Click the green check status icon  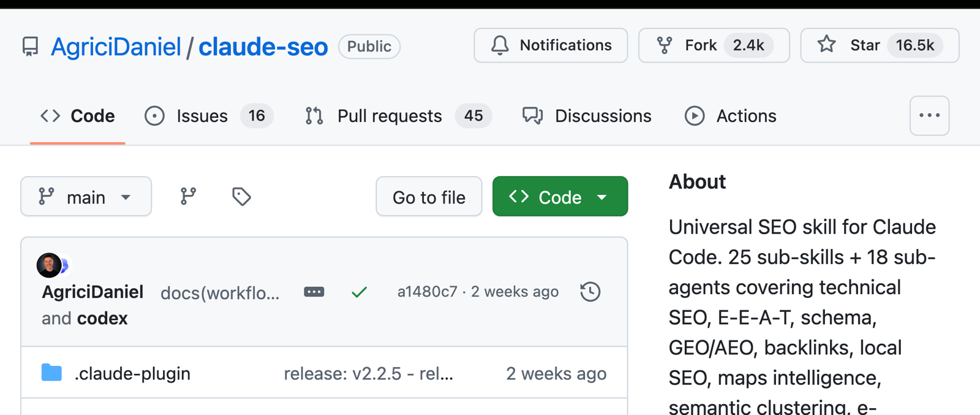(x=360, y=292)
